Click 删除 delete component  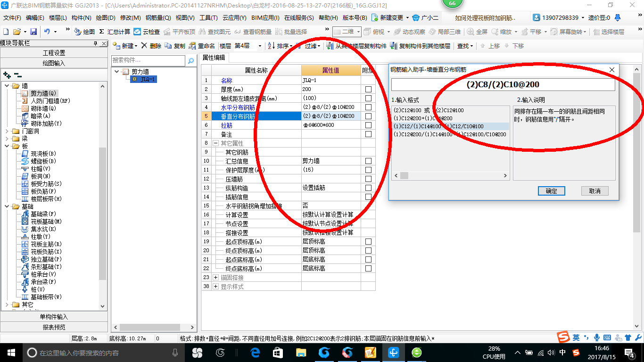(151, 46)
